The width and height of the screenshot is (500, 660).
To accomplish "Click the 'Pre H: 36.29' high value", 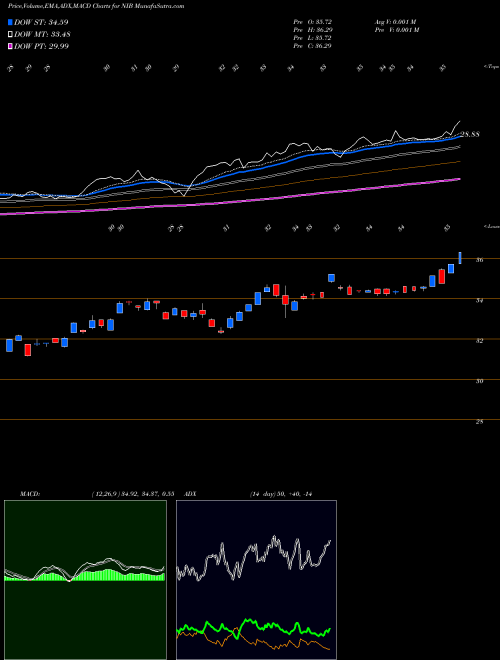I will pyautogui.click(x=313, y=29).
